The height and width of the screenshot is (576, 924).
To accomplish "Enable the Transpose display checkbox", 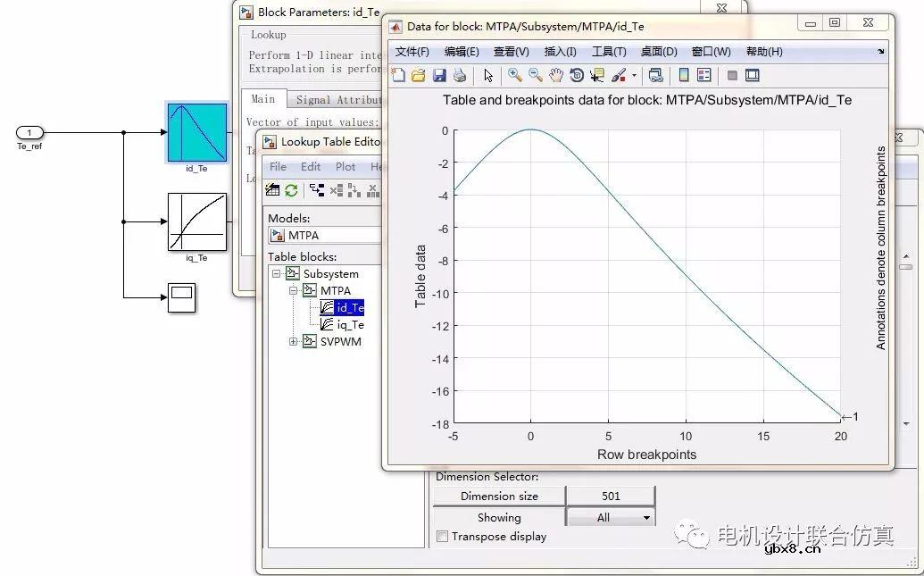I will click(x=442, y=537).
